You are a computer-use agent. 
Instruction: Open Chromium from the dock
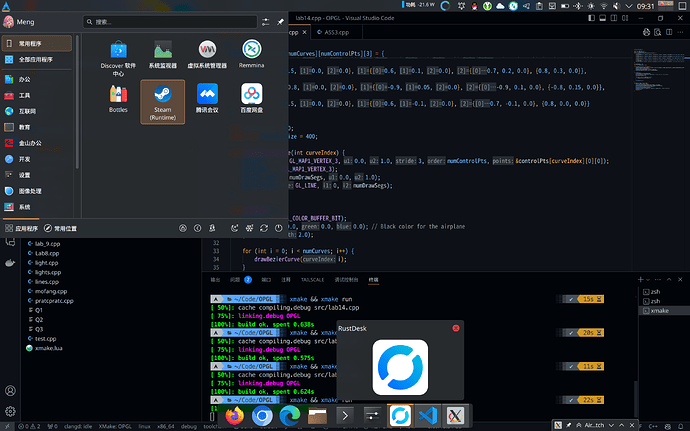pos(262,416)
